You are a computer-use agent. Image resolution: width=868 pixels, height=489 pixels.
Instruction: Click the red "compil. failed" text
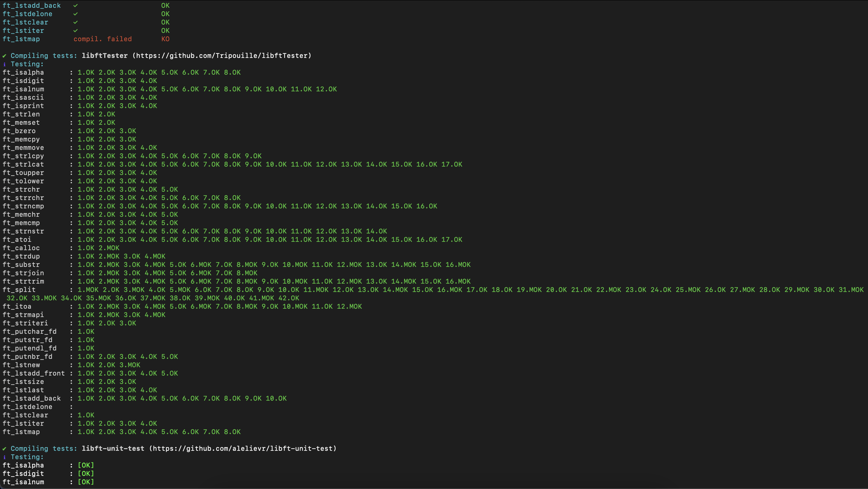102,39
